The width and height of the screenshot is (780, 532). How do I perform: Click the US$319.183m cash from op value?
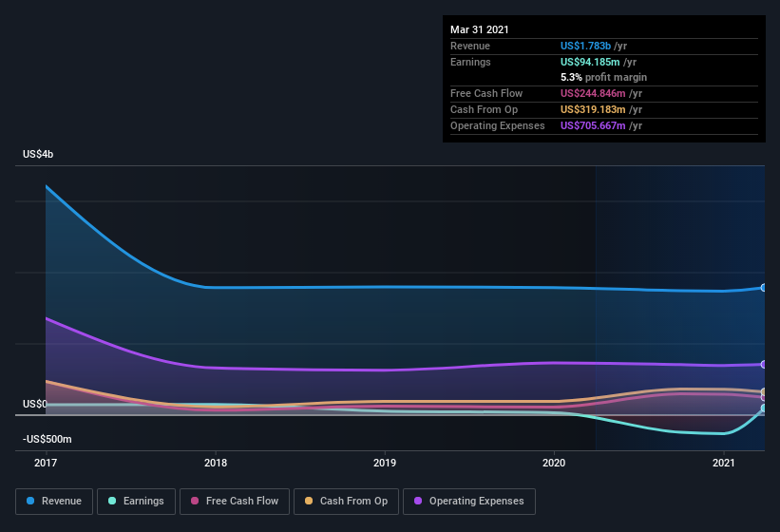click(593, 109)
